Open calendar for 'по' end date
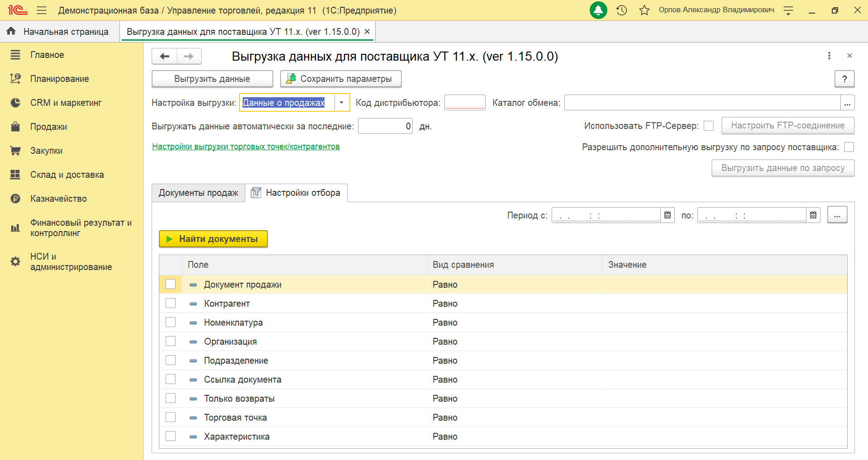This screenshot has height=460, width=868. [813, 215]
